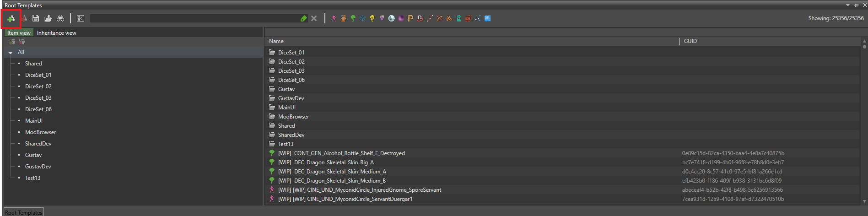This screenshot has height=216, width=868.
Task: Select MainUI in the left tree
Action: pos(34,121)
